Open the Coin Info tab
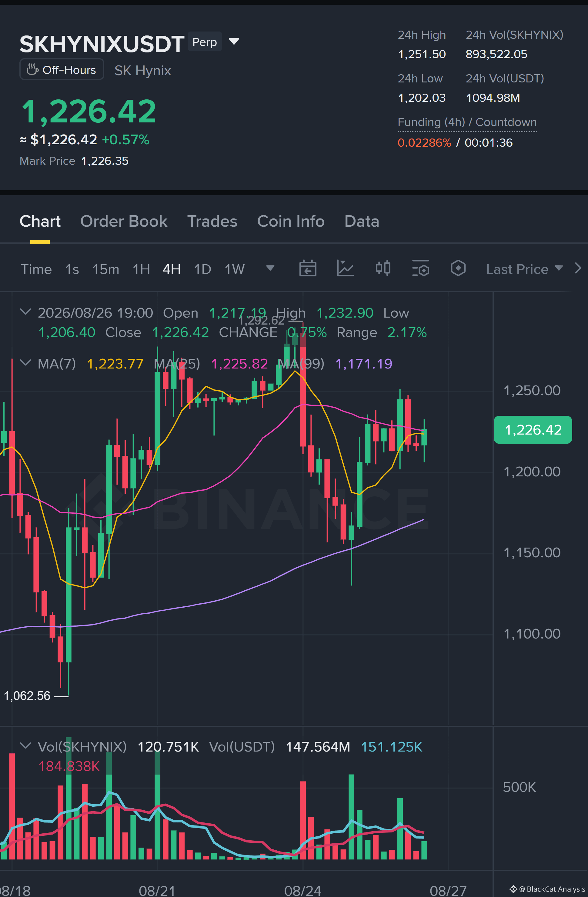Image resolution: width=588 pixels, height=897 pixels. 291,221
